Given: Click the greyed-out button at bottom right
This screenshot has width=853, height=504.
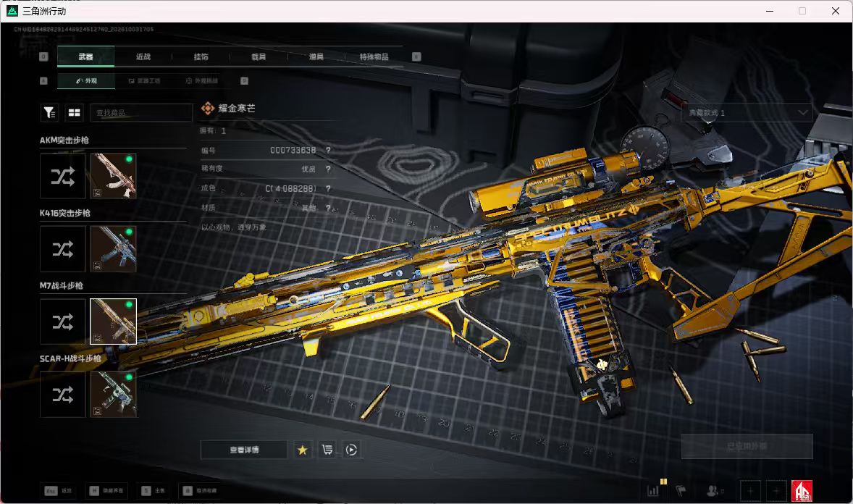Looking at the screenshot, I should click(x=747, y=446).
